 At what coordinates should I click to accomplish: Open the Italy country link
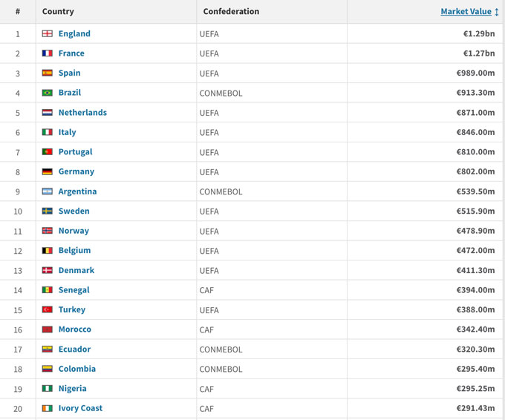point(68,132)
